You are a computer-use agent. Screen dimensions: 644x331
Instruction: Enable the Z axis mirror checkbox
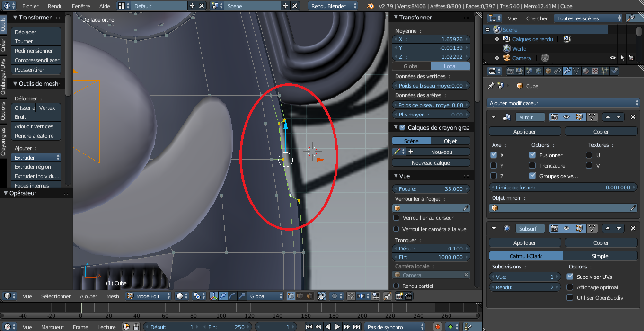494,176
